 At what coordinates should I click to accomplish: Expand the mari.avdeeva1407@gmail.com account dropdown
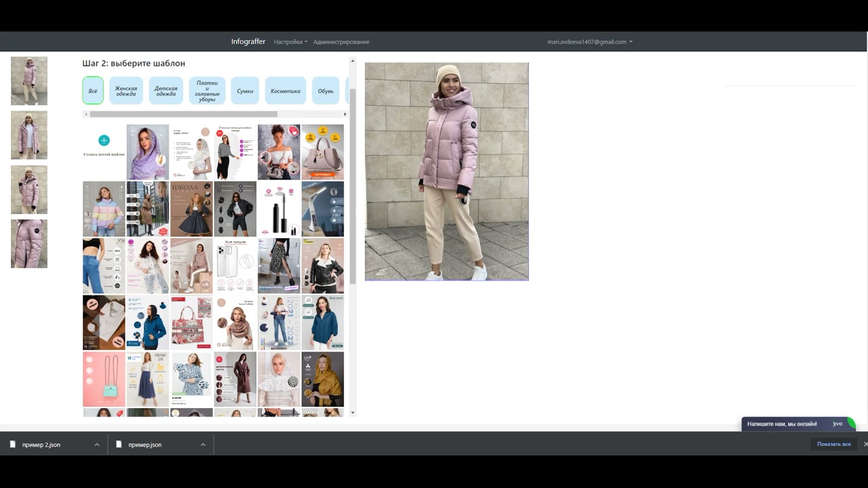point(590,42)
